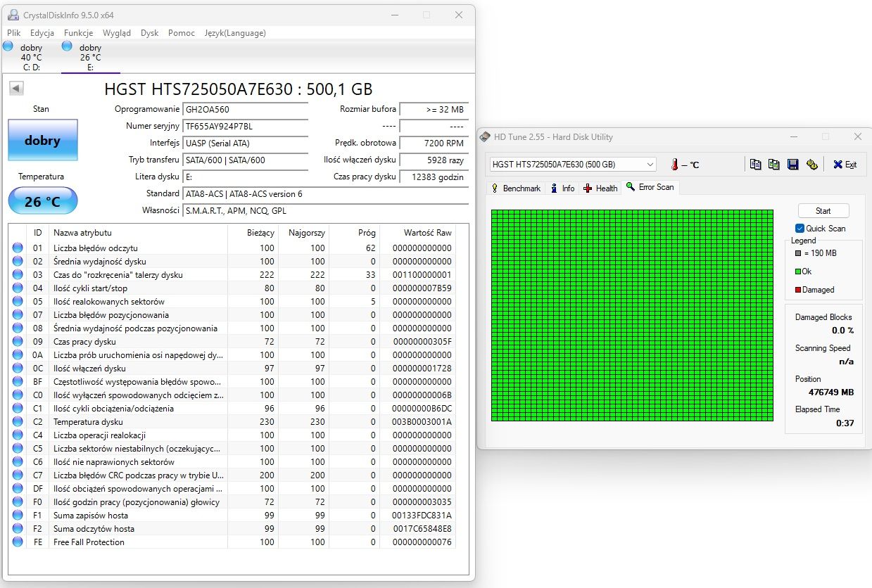Click the Exit button in HD Tune

coord(845,165)
